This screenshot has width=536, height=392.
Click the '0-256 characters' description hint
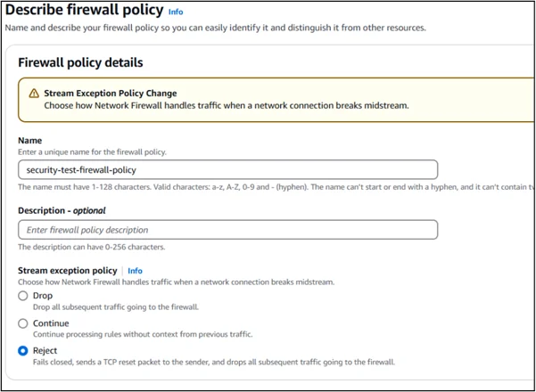point(91,248)
